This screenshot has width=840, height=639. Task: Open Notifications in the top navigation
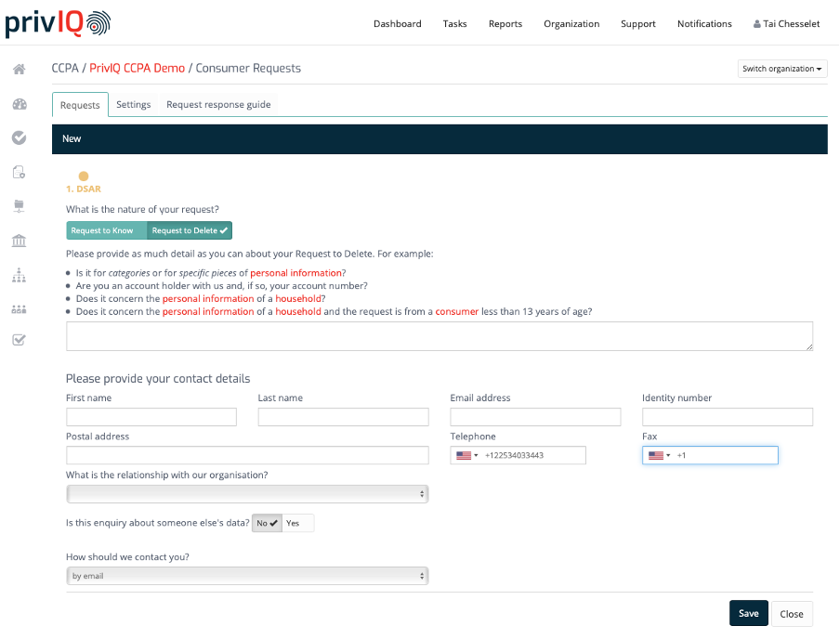[704, 24]
